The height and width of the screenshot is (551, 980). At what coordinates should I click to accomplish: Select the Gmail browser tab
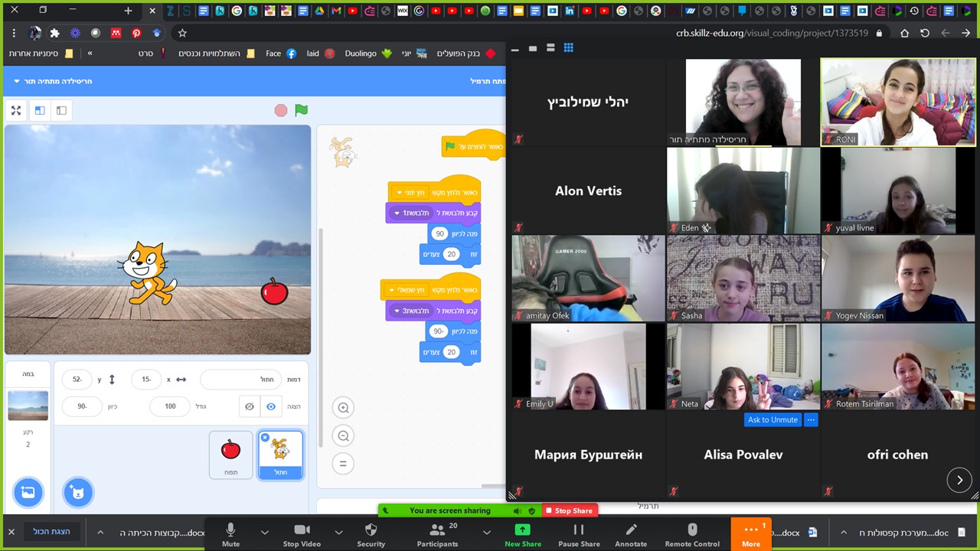tap(336, 11)
